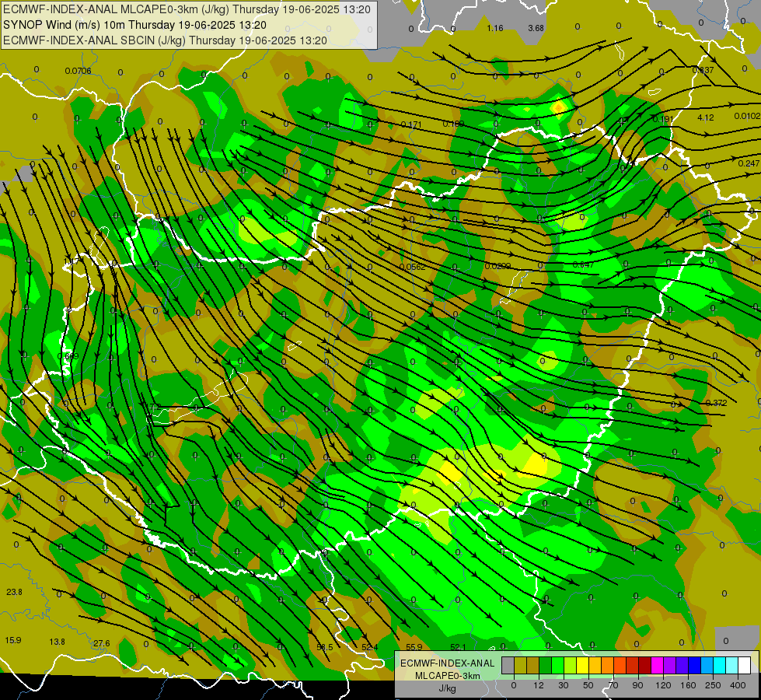Click the '0.372' map value
The width and height of the screenshot is (761, 700).
click(x=717, y=403)
